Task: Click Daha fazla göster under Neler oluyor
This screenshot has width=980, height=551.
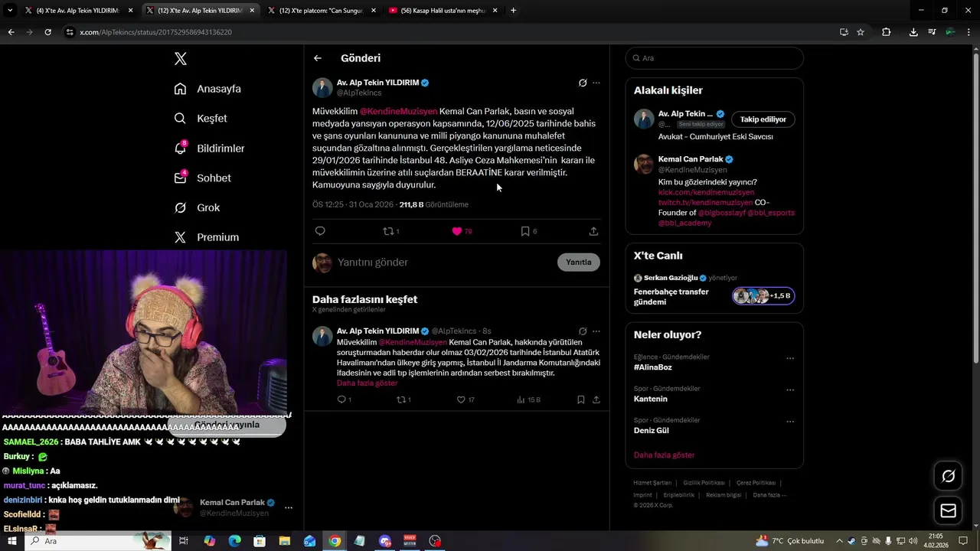Action: [664, 455]
